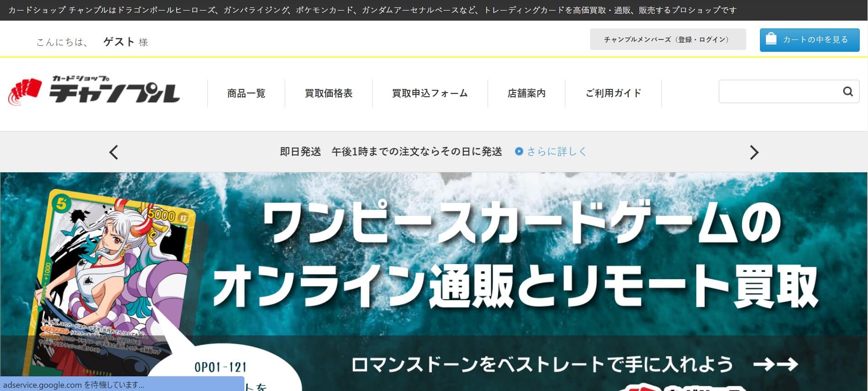The image size is (868, 391).
Task: Click the オンライン通販とリモート買取 banner headline
Action: (515, 286)
